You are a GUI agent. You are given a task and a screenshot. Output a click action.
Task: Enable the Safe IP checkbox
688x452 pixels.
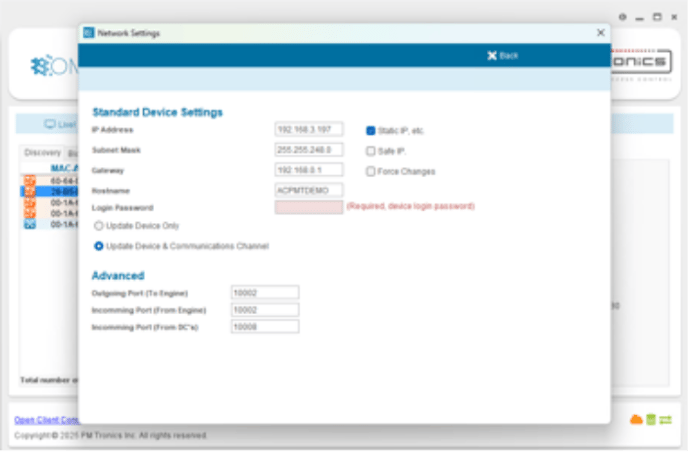370,151
